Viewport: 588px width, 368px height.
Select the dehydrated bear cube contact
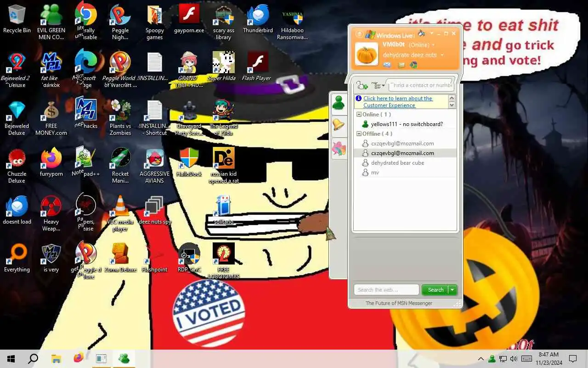click(397, 163)
